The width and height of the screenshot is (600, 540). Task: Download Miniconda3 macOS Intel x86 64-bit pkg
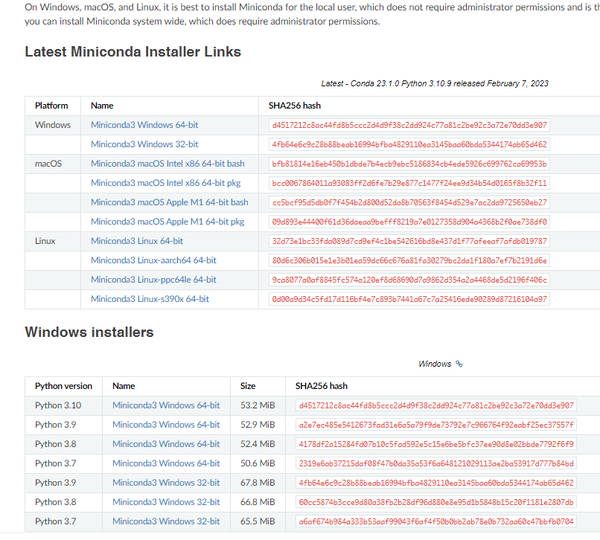[165, 183]
